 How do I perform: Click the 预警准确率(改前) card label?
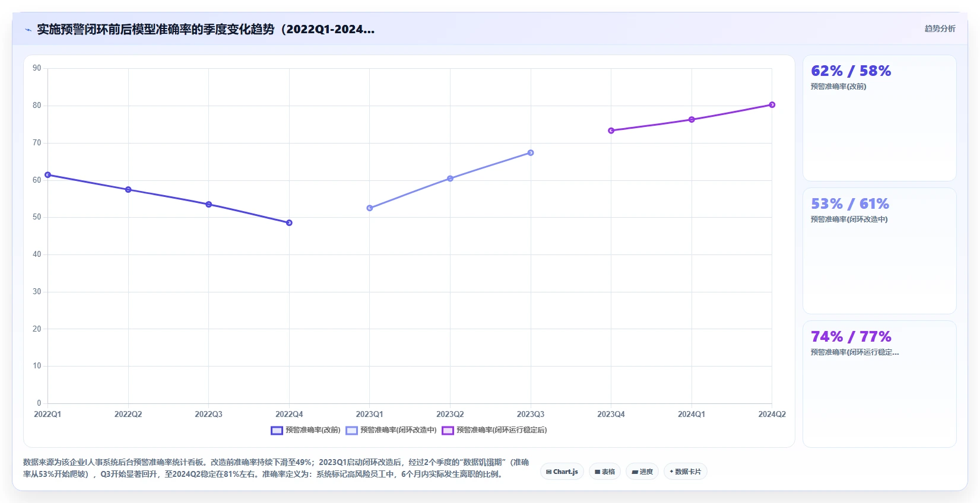pos(838,87)
